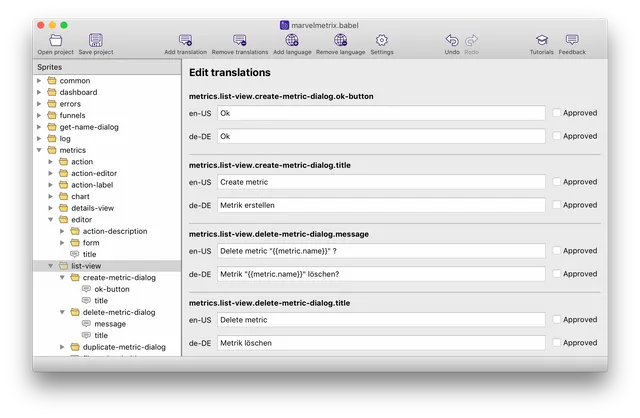Click en-US 'Ok' field for ok-button
The height and width of the screenshot is (418, 640).
click(381, 113)
